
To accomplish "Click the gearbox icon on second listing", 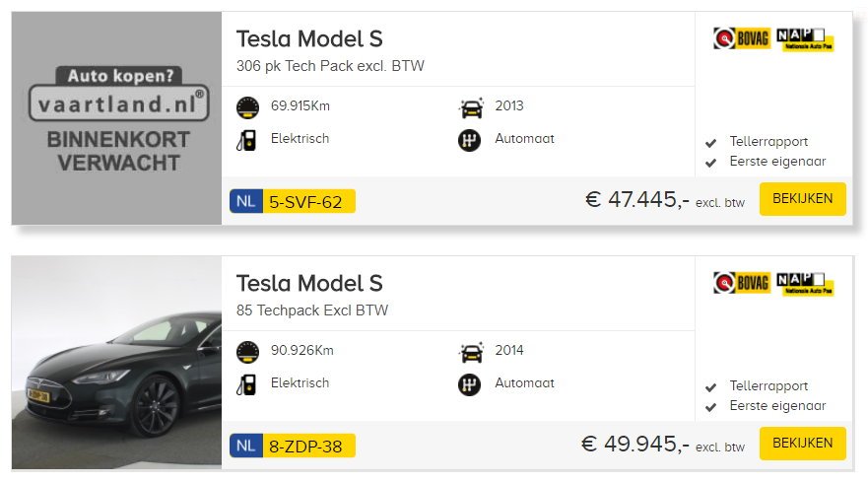I will 469,384.
